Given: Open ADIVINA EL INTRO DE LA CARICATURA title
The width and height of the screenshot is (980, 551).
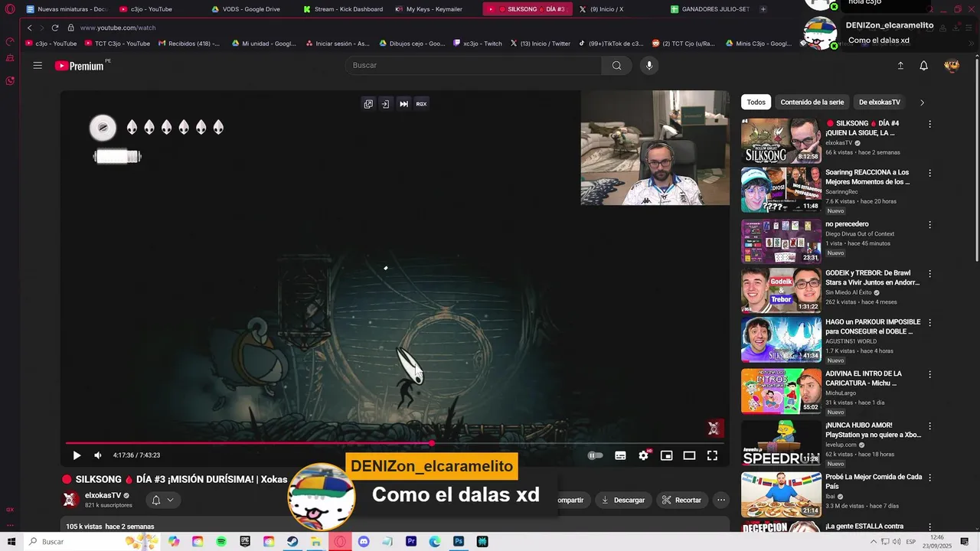Looking at the screenshot, I should click(x=864, y=378).
